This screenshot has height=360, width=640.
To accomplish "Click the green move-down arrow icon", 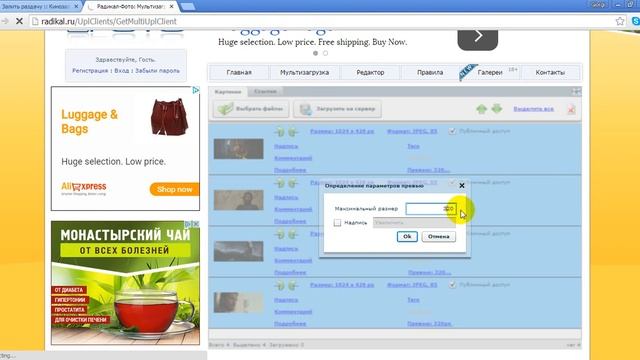I will 497,109.
